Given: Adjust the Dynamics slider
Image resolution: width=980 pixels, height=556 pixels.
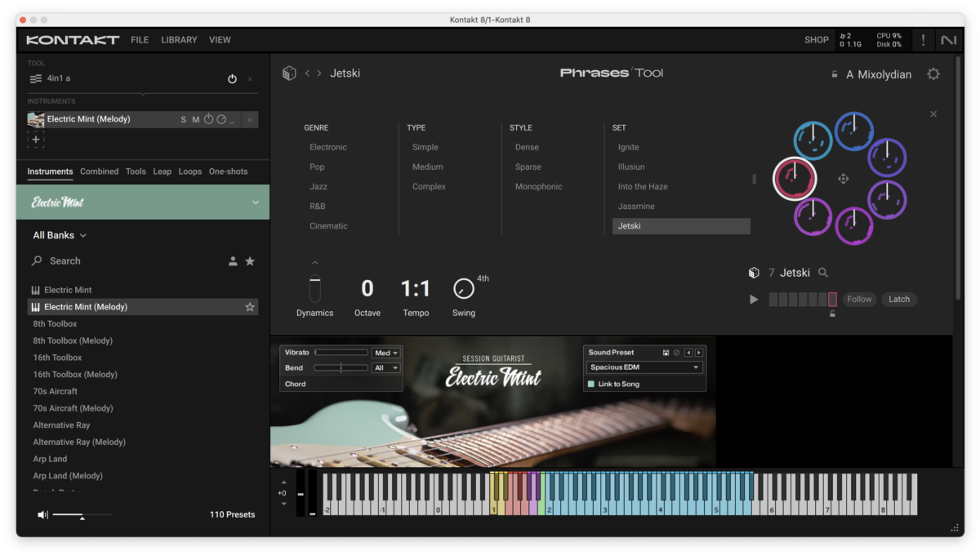Looking at the screenshot, I should [x=315, y=289].
